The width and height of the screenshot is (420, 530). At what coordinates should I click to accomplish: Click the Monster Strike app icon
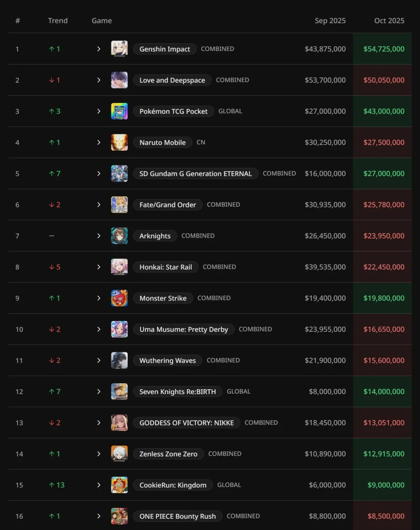coord(119,298)
